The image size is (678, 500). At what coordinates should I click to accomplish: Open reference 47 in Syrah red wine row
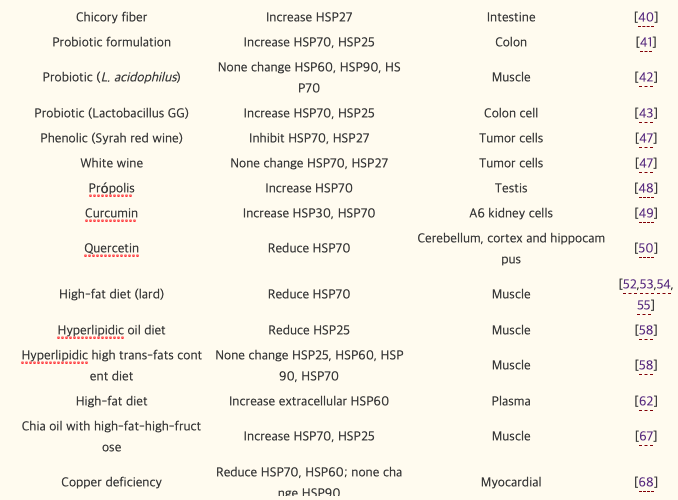coord(646,138)
